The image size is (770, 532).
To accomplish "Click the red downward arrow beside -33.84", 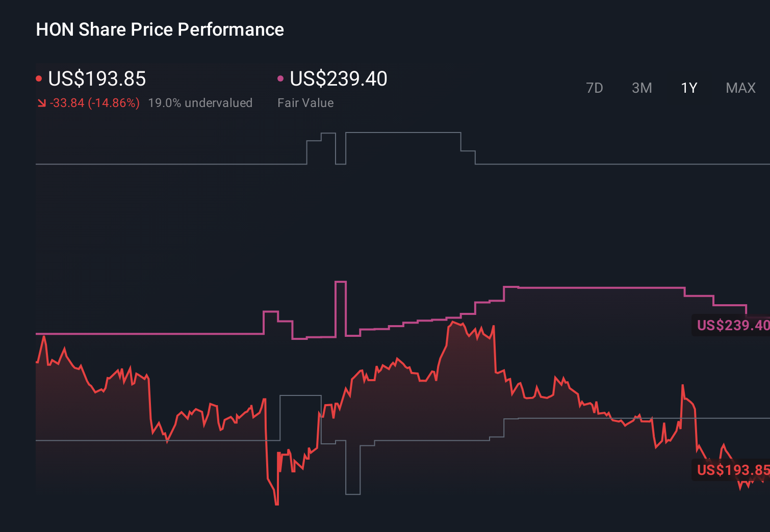I will tap(41, 102).
